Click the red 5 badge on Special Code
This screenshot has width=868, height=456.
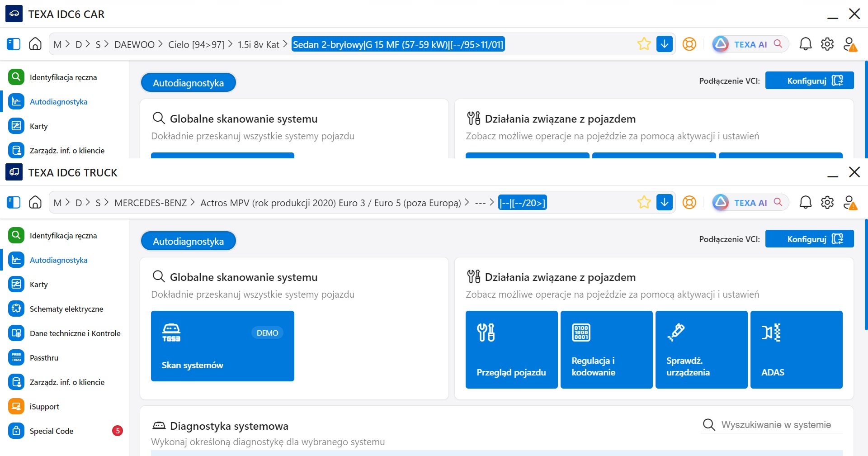pos(118,431)
